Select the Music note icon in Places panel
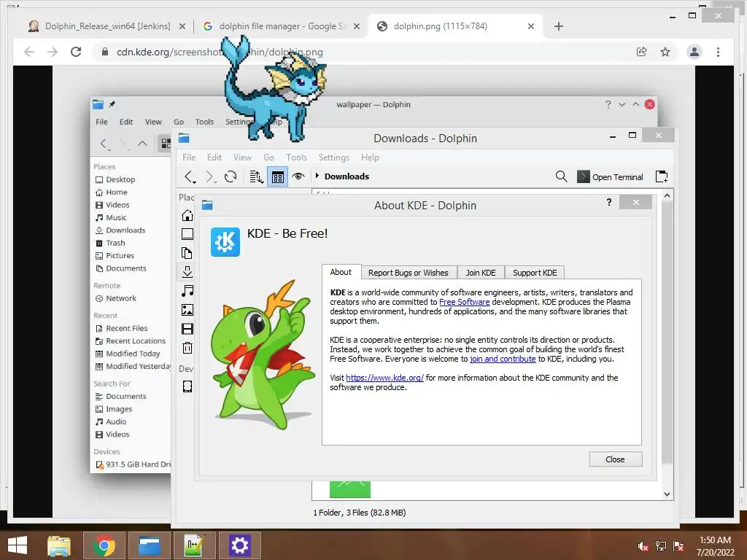 (187, 290)
